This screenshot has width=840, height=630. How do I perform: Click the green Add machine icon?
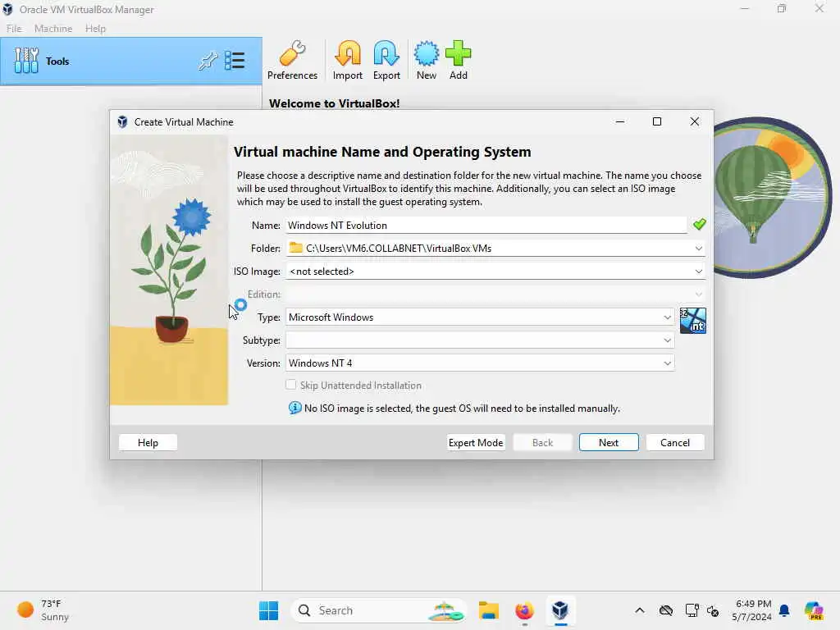click(x=458, y=61)
